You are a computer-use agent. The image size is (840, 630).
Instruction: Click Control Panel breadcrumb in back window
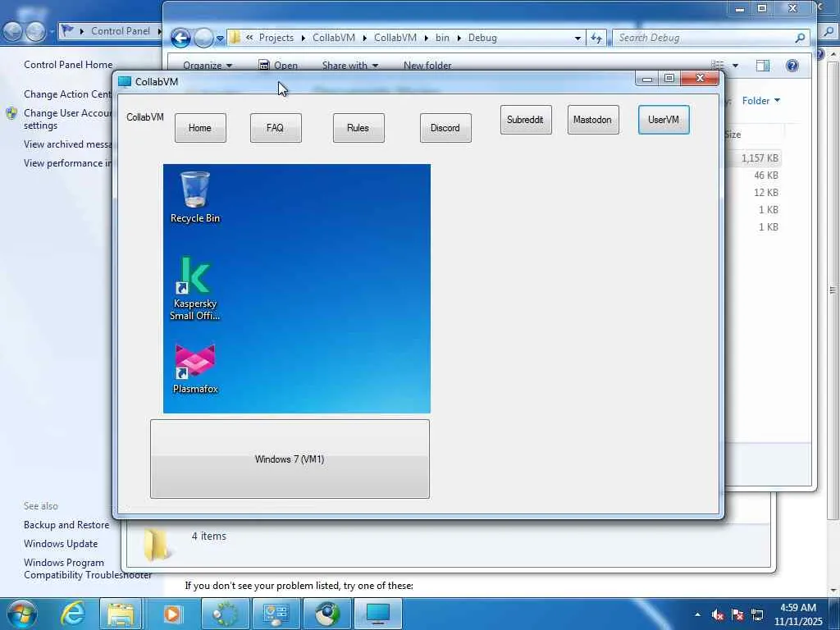coord(120,31)
